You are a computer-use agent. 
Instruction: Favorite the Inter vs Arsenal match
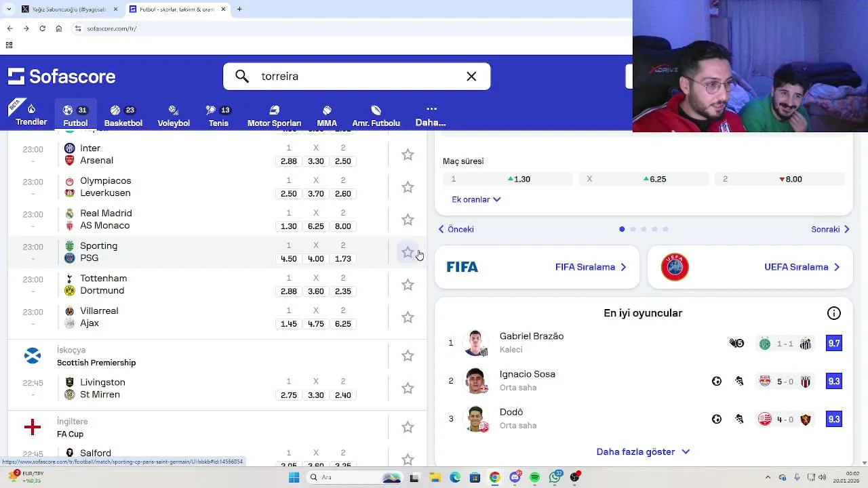tap(408, 155)
